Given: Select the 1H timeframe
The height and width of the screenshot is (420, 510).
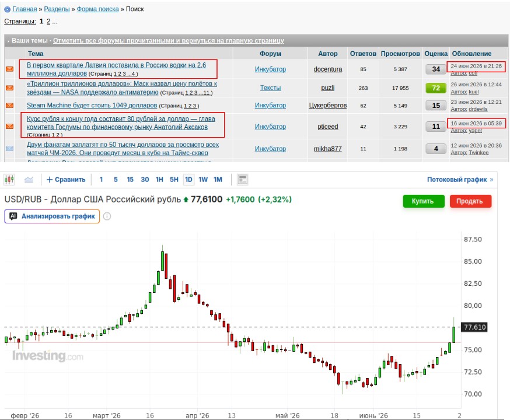Looking at the screenshot, I should tap(159, 180).
